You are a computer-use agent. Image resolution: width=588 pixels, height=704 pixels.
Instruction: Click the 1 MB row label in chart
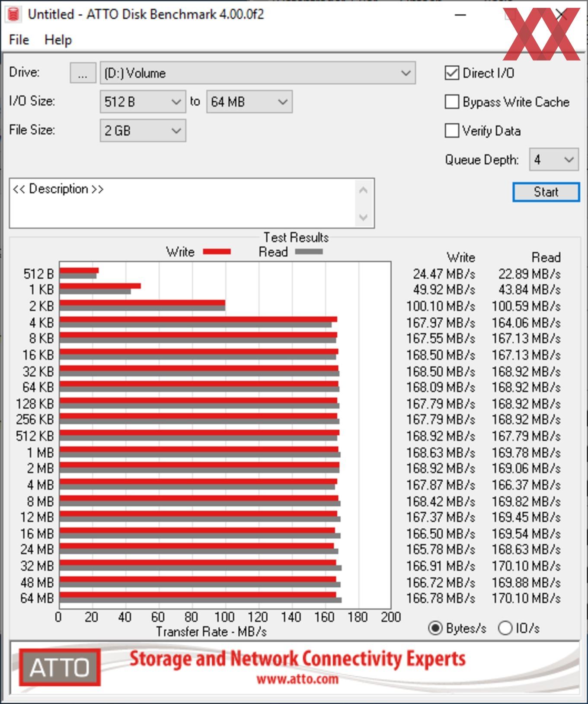tap(40, 453)
